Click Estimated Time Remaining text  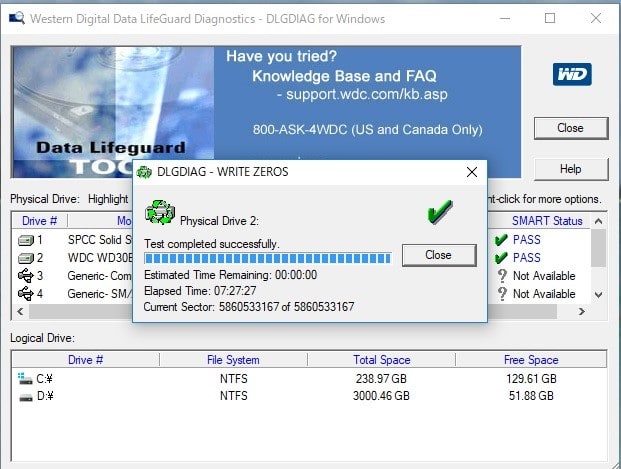point(230,275)
